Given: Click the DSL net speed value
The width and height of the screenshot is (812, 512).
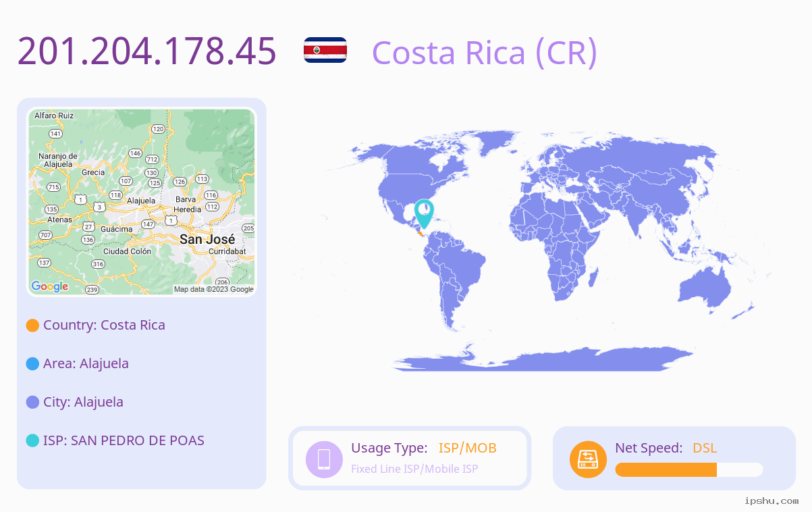Looking at the screenshot, I should coord(705,448).
